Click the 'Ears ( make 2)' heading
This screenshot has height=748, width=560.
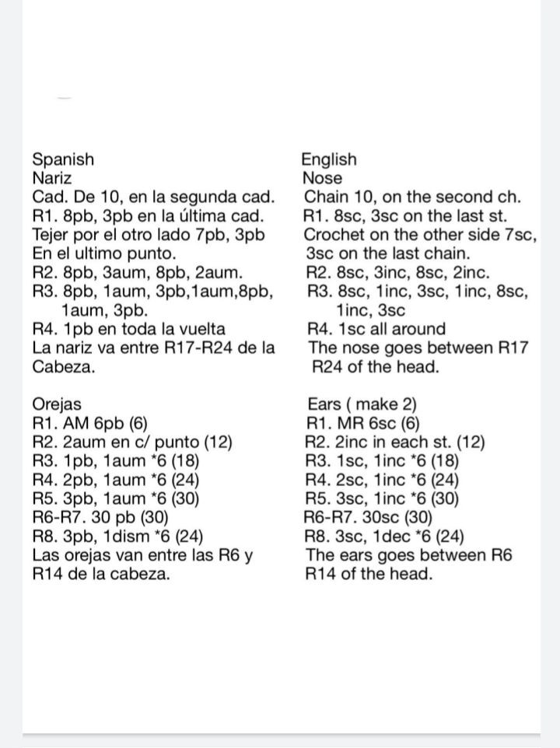tap(362, 404)
